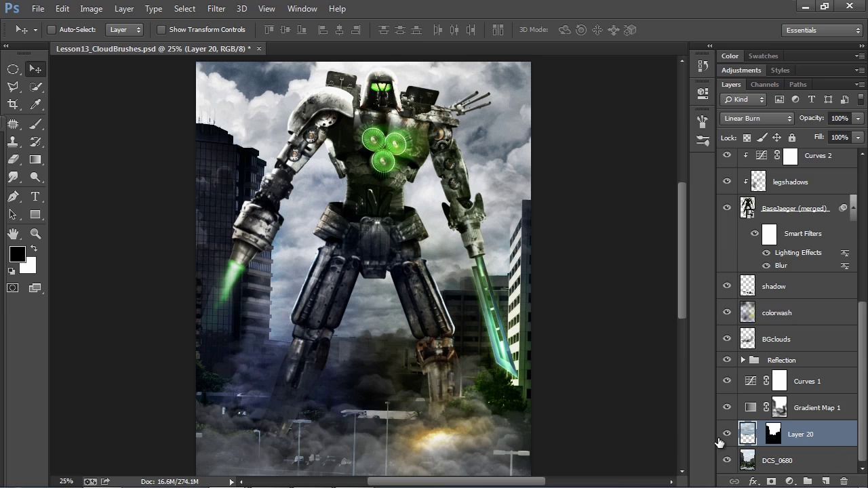Image resolution: width=868 pixels, height=488 pixels.
Task: Activate the Zoom tool
Action: pyautogui.click(x=36, y=234)
